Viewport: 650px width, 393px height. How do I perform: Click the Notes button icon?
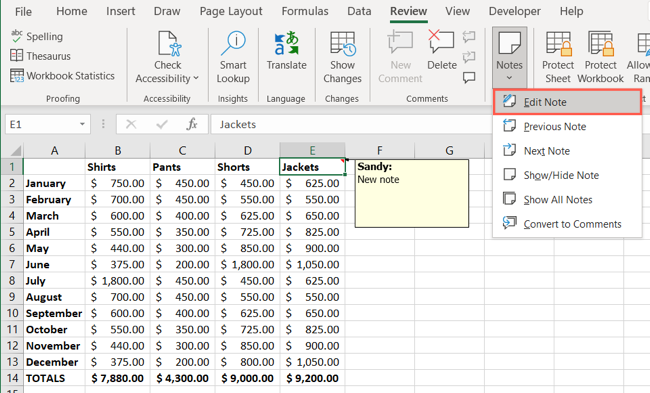(509, 44)
